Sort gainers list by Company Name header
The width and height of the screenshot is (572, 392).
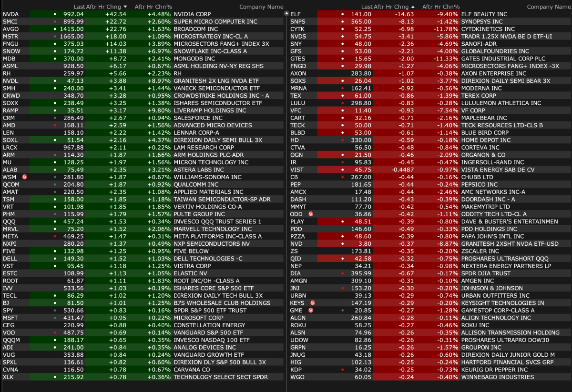tap(261, 7)
